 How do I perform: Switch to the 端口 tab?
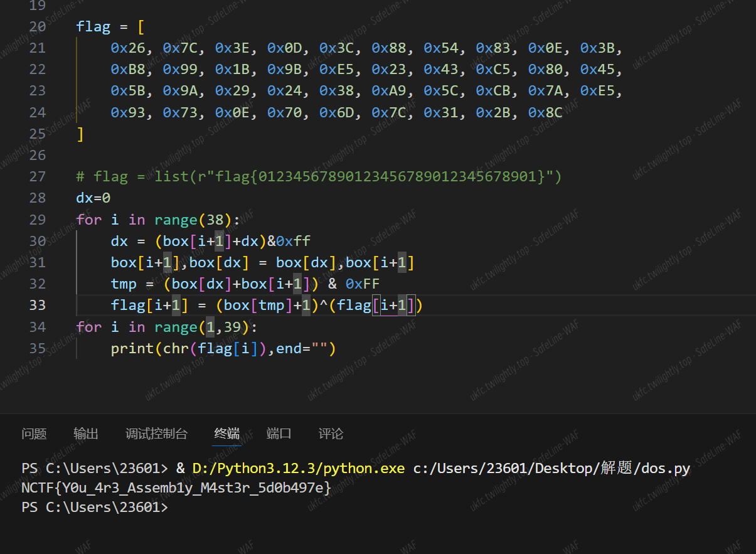(x=279, y=434)
